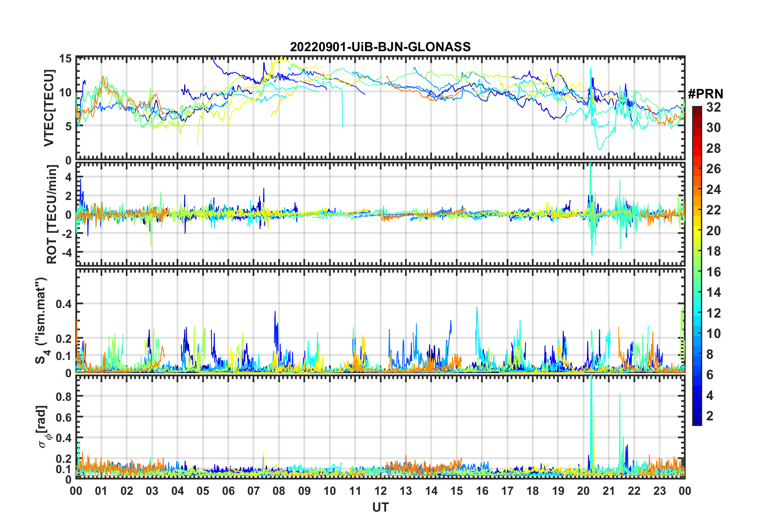Click colorbar tick label 2
This screenshot has height=532, width=761.
[x=710, y=416]
